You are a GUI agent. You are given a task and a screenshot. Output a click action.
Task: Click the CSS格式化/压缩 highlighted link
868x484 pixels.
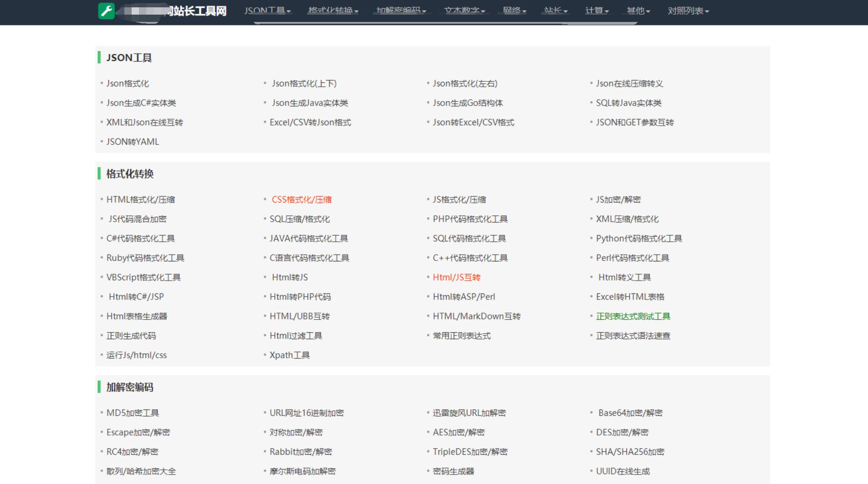coord(302,199)
